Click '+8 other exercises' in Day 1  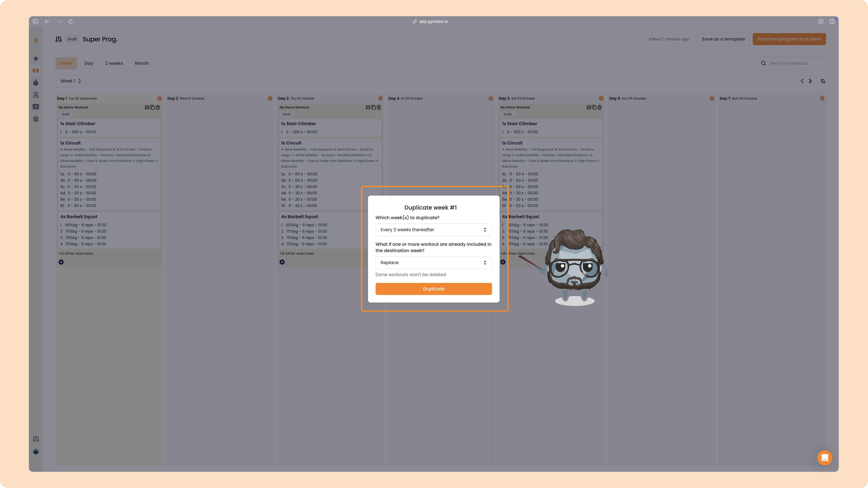76,253
